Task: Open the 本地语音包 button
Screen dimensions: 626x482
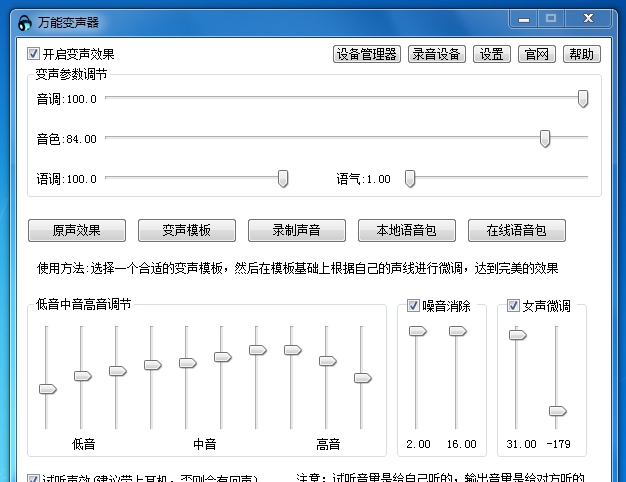Action: point(407,230)
